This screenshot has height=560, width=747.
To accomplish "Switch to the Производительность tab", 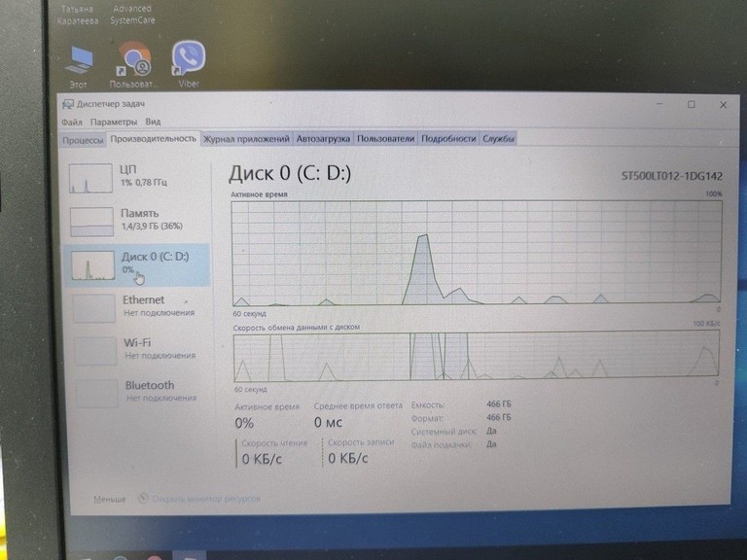I will 153,139.
